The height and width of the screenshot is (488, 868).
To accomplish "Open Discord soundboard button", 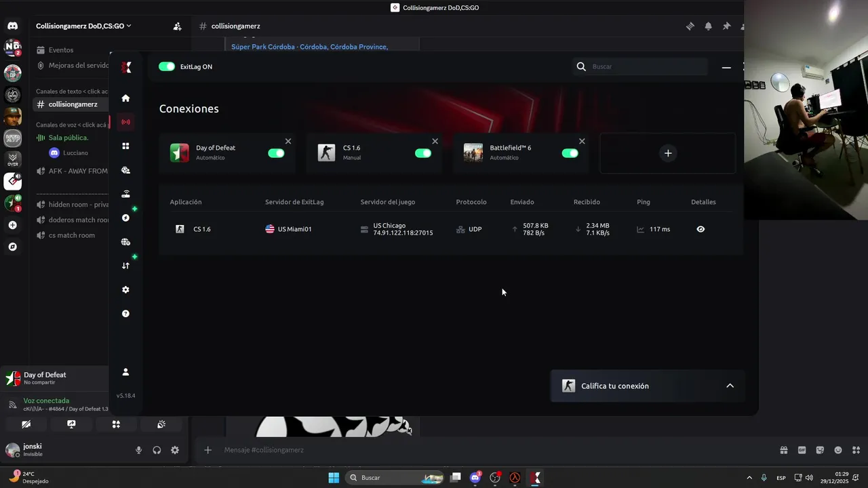I will pos(161,424).
